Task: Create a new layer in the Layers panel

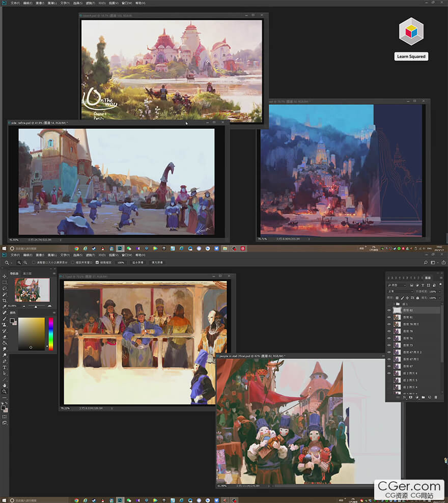Action: (x=430, y=397)
